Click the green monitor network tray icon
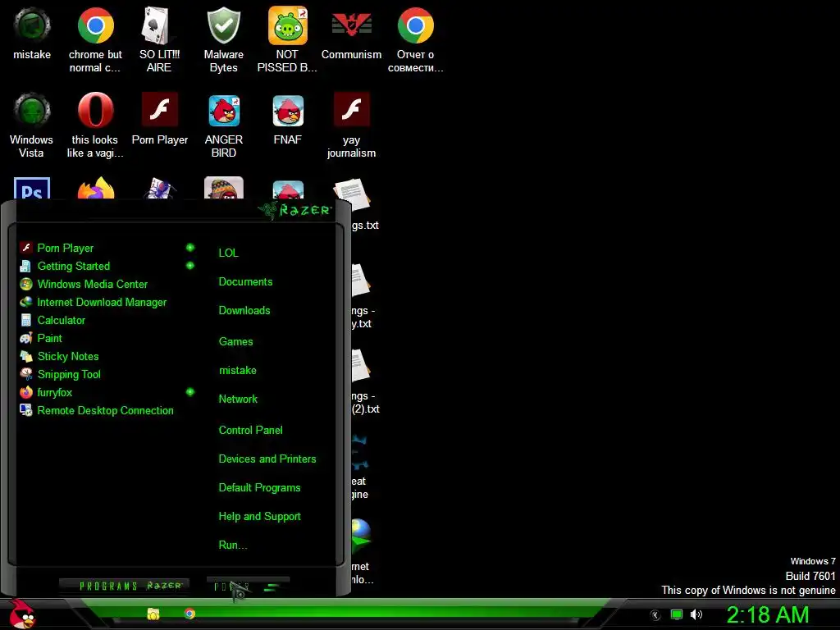 pos(677,614)
